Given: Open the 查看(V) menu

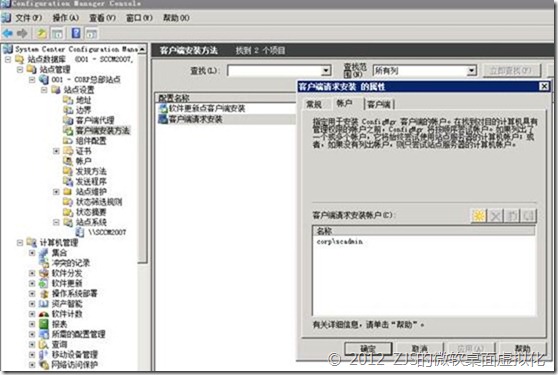Looking at the screenshot, I should [x=102, y=18].
